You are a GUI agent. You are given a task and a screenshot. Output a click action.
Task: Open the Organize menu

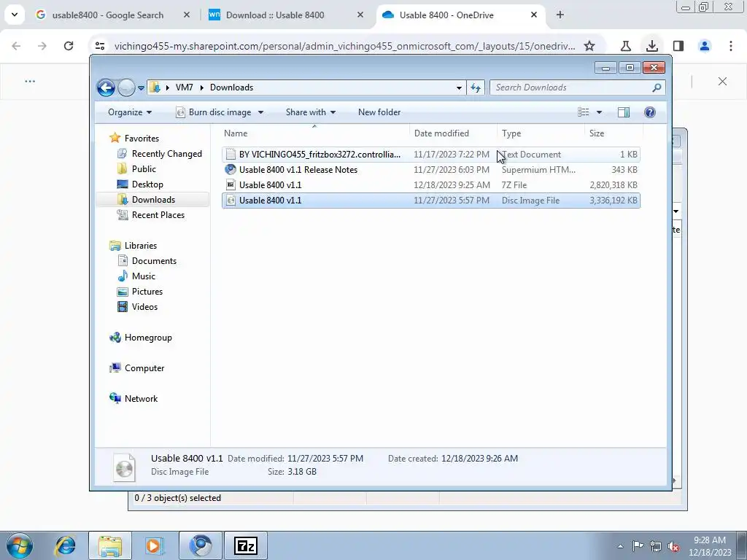tap(130, 112)
